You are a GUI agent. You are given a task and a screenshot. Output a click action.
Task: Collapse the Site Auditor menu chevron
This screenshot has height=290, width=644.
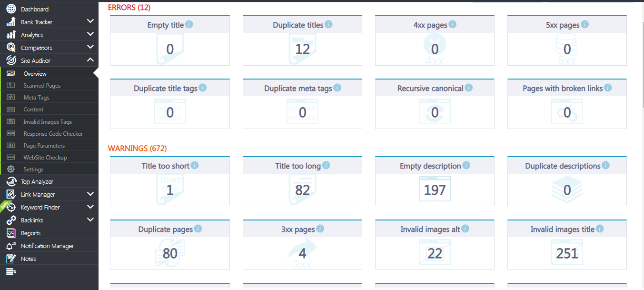tap(90, 60)
